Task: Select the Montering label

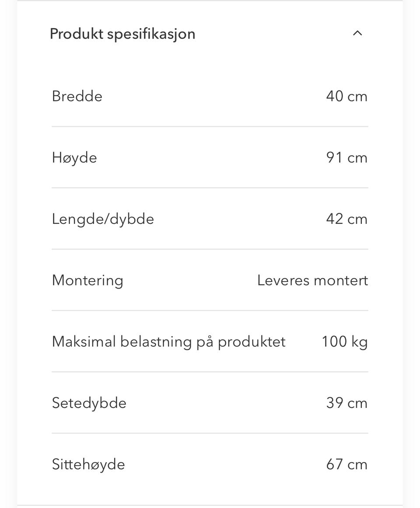Action: (x=87, y=280)
